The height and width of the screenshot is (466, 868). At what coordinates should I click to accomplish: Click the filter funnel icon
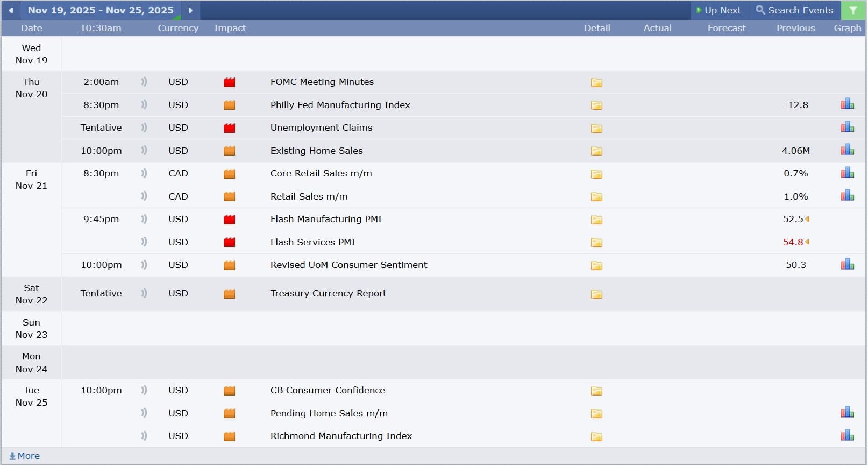click(853, 10)
